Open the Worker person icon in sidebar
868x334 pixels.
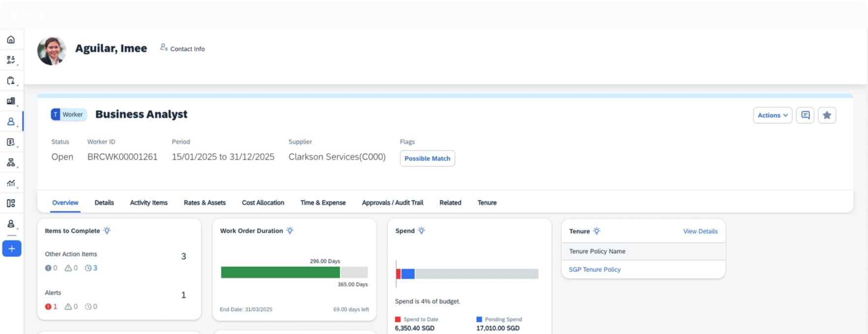point(11,121)
